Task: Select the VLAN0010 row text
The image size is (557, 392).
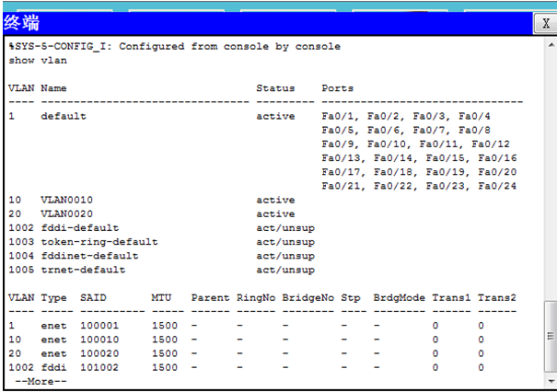Action: click(67, 200)
